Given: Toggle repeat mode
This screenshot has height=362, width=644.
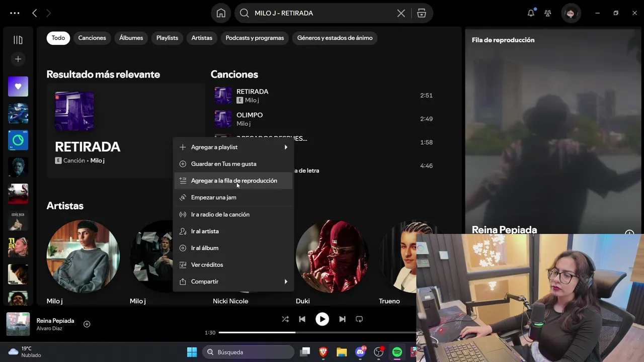Looking at the screenshot, I should (359, 319).
